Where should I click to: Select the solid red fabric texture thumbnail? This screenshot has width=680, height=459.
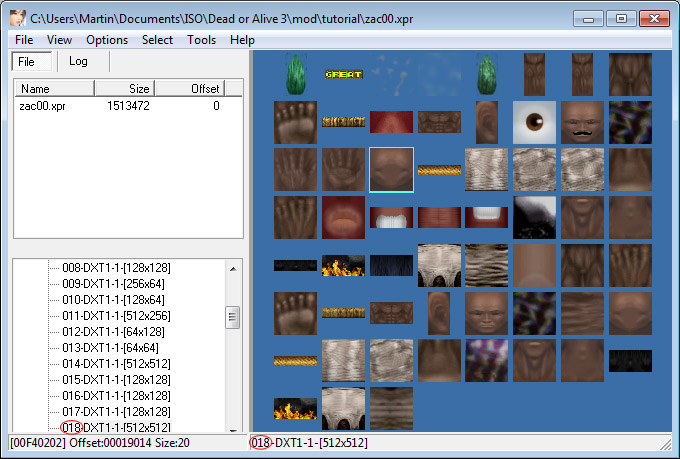pyautogui.click(x=391, y=122)
